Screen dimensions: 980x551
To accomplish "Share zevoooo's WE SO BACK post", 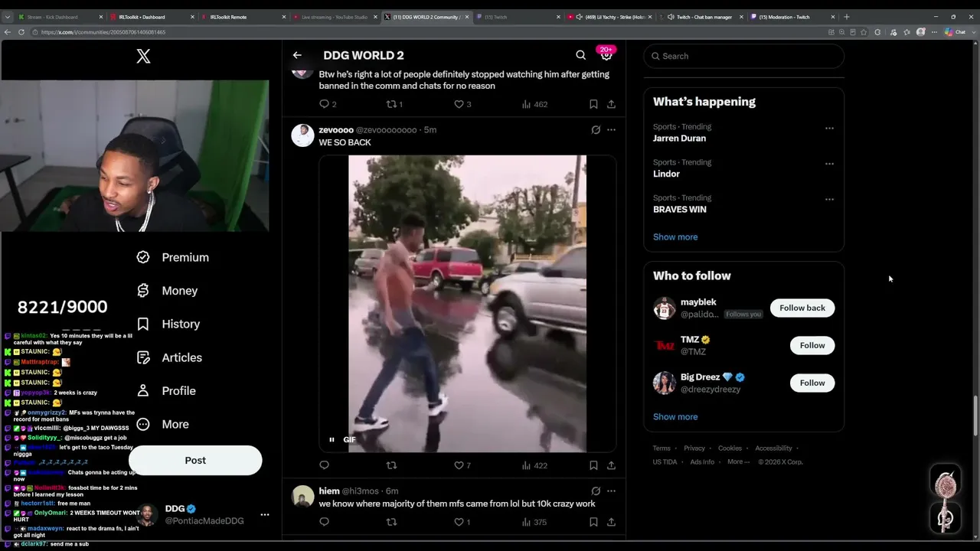I will [x=611, y=465].
